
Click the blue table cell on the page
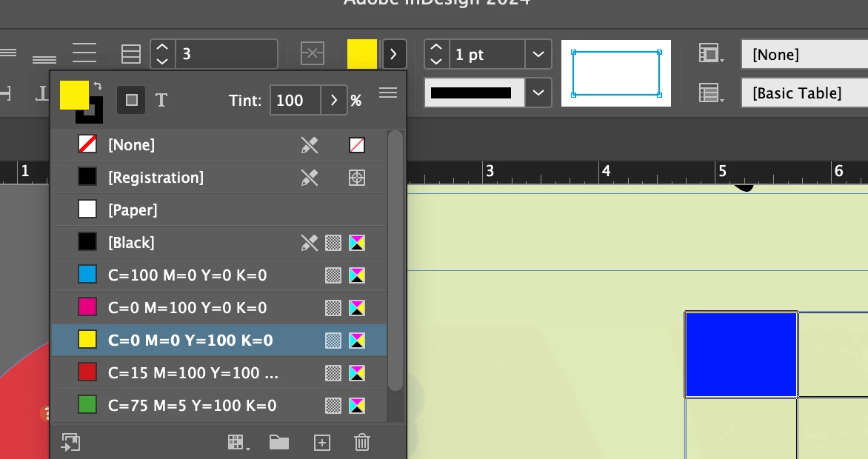point(741,355)
